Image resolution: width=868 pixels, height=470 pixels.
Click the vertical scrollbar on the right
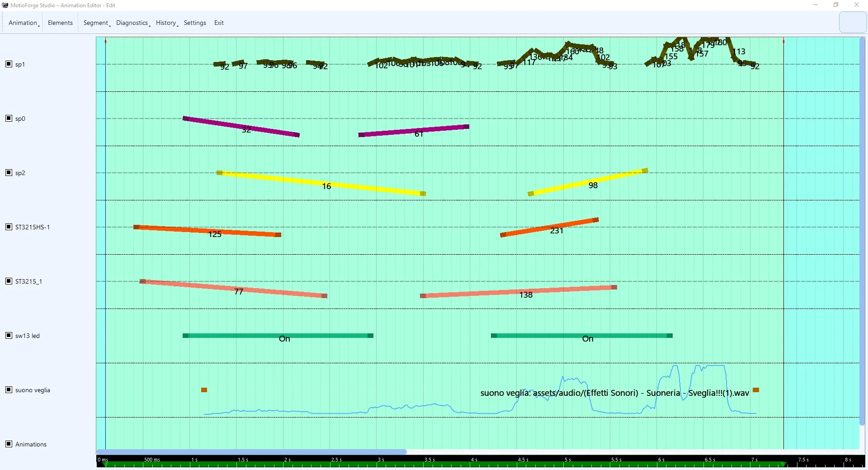[862, 231]
